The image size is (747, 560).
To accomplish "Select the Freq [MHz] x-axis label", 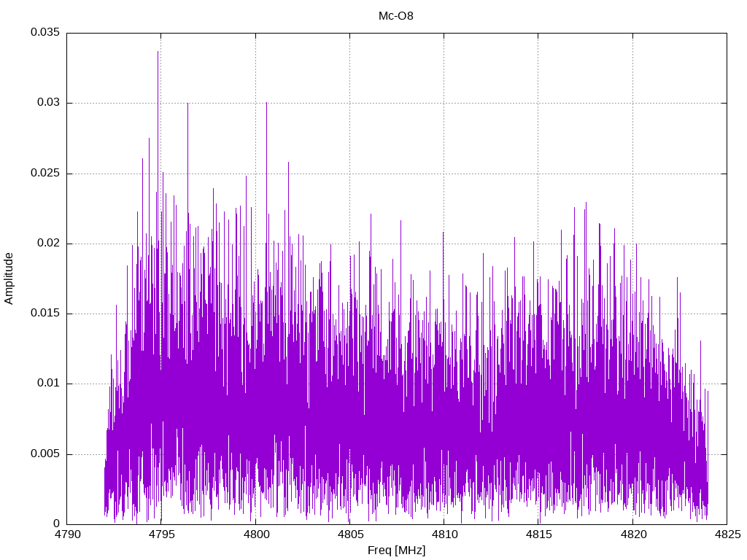I will 396,551.
